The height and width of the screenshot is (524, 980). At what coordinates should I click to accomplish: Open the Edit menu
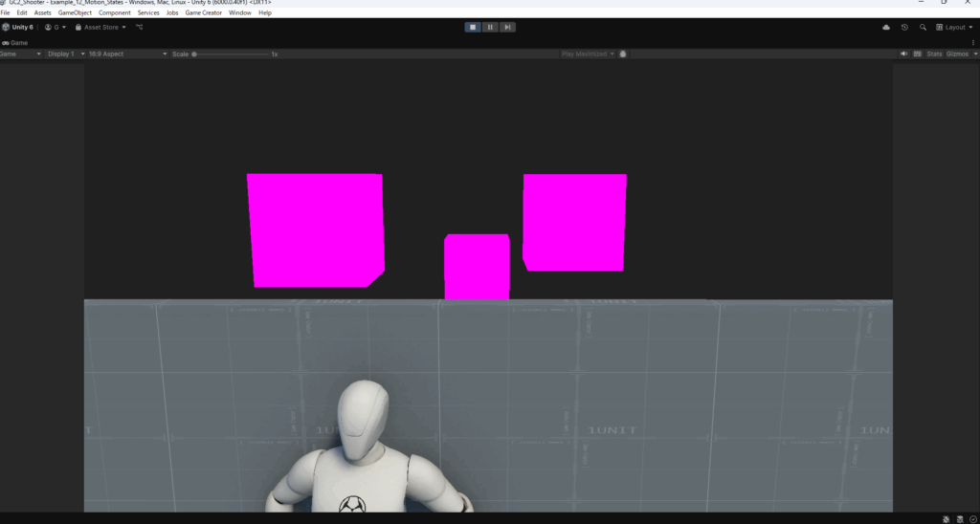(x=22, y=12)
